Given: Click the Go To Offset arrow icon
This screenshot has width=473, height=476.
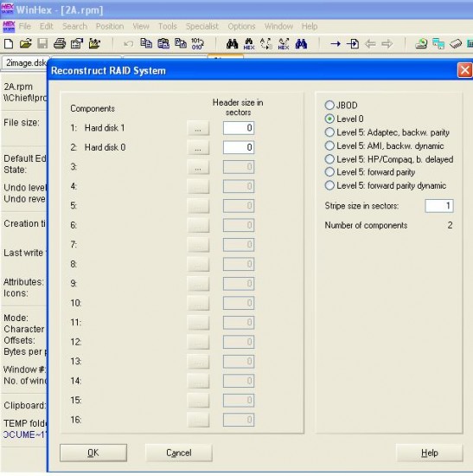Looking at the screenshot, I should pyautogui.click(x=336, y=44).
